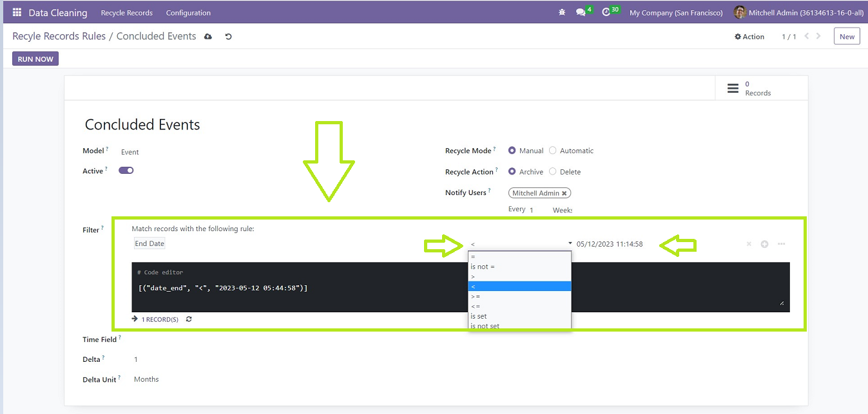868x414 pixels.
Task: Open Configuration menu
Action: click(x=188, y=13)
